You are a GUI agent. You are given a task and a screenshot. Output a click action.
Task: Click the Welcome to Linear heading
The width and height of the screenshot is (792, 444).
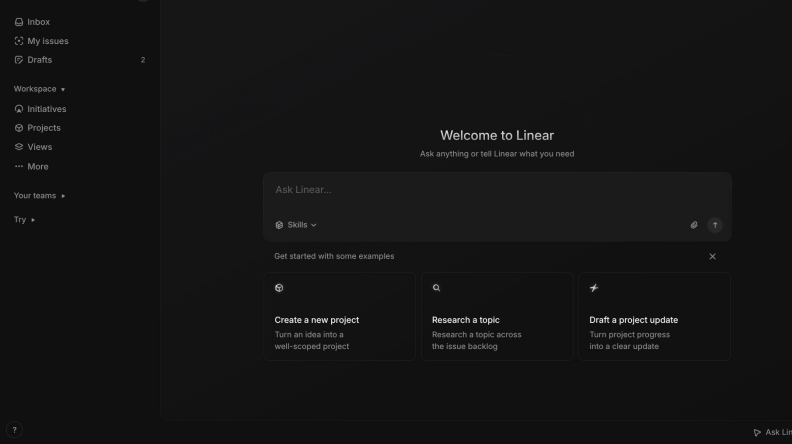pyautogui.click(x=497, y=135)
